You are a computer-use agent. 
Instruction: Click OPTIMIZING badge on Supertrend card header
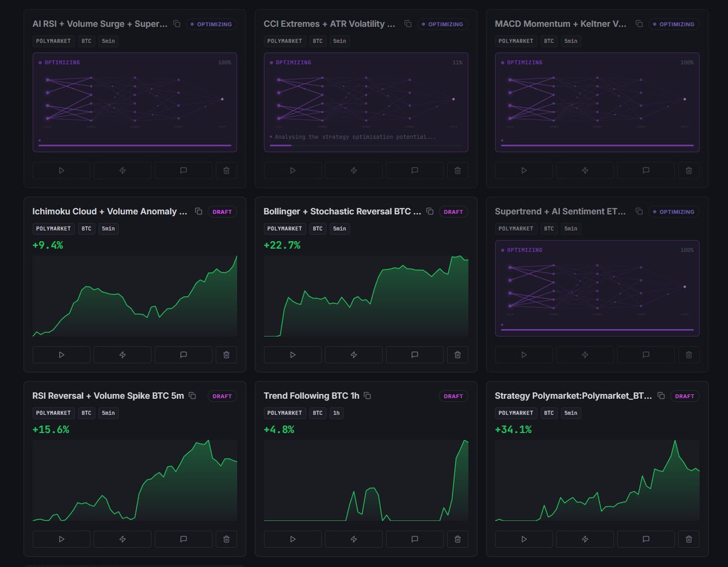click(x=673, y=212)
